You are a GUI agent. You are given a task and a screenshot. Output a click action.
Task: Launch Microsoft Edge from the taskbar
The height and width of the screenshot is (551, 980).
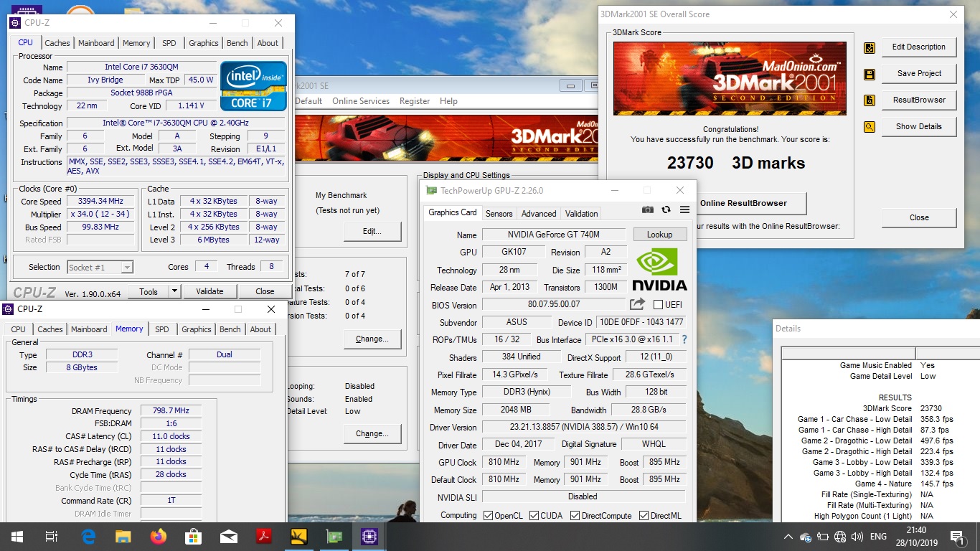click(x=88, y=536)
